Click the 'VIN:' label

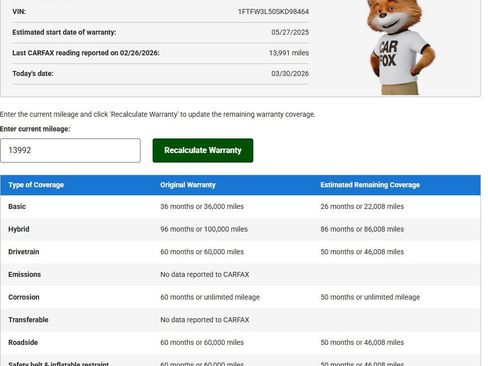[19, 12]
